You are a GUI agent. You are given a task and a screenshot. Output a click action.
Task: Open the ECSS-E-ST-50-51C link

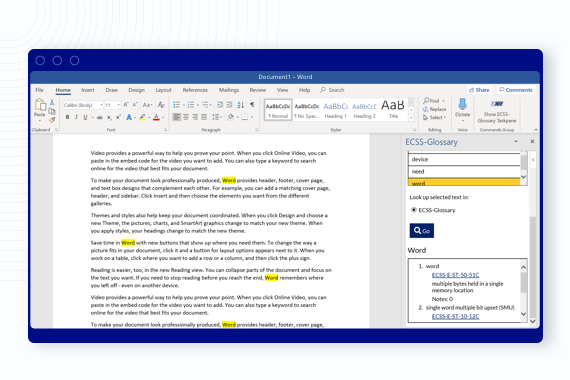tap(455, 275)
